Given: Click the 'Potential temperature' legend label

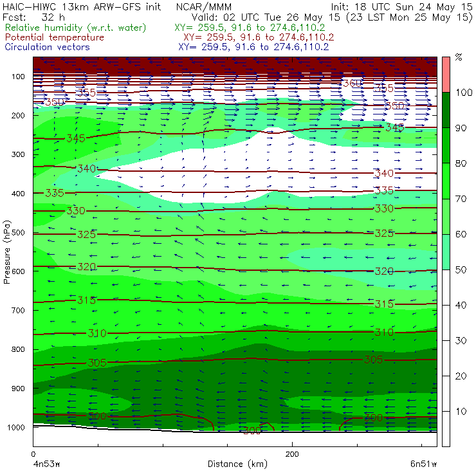Looking at the screenshot, I should pos(55,37).
